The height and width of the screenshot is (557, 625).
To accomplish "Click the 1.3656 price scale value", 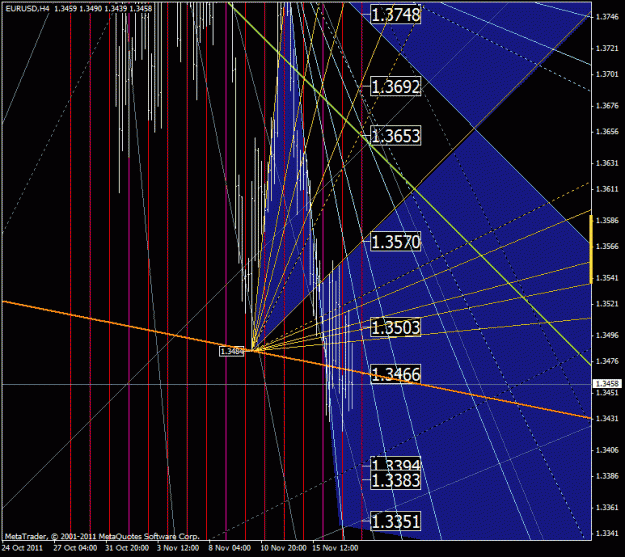I will click(x=607, y=132).
